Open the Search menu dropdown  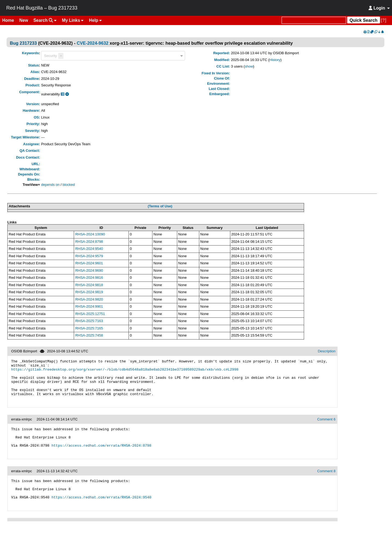45,20
